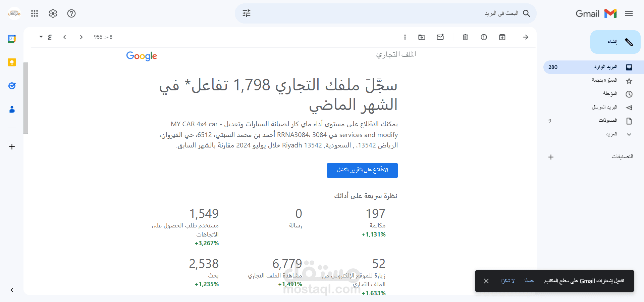The width and height of the screenshot is (644, 302).
Task: Click the 0 messages statistic
Action: pyautogui.click(x=299, y=214)
